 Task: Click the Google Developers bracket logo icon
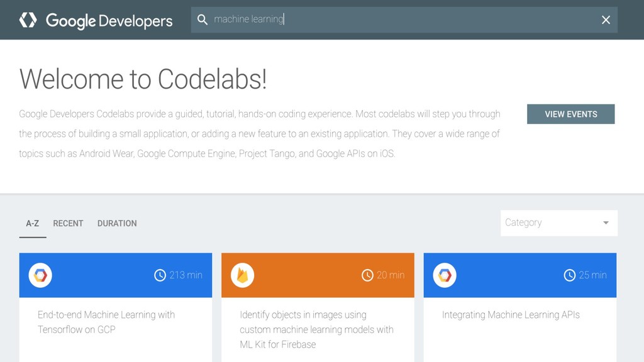[x=28, y=19]
